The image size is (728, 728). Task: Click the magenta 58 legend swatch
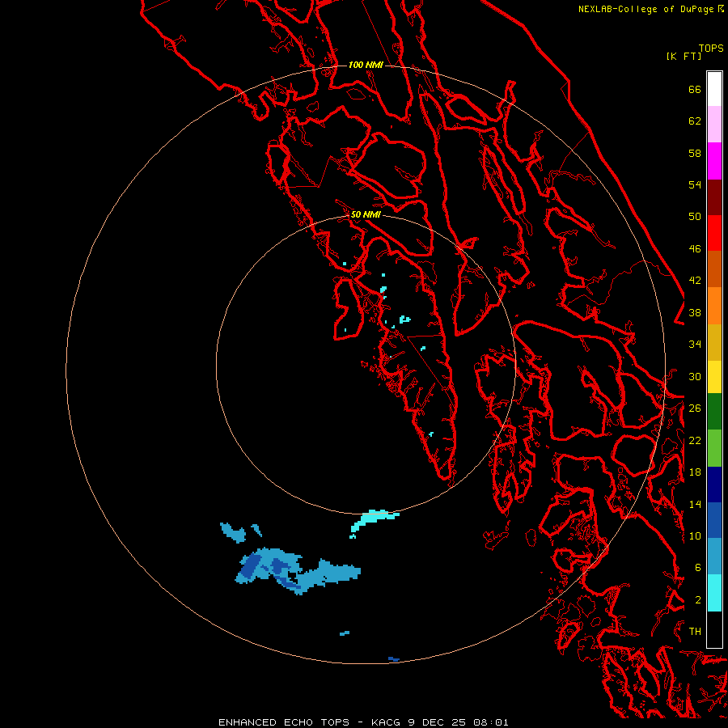pyautogui.click(x=714, y=161)
